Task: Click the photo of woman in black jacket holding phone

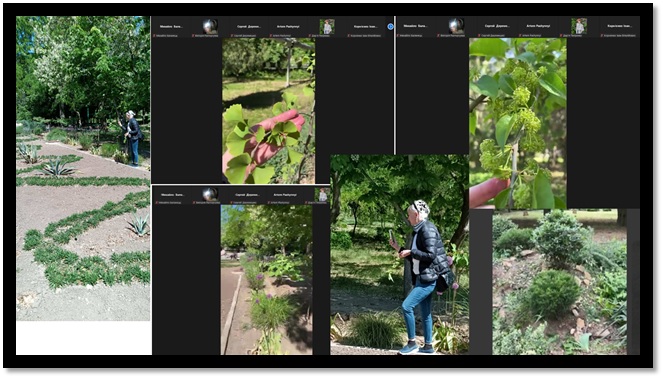Action: point(399,255)
